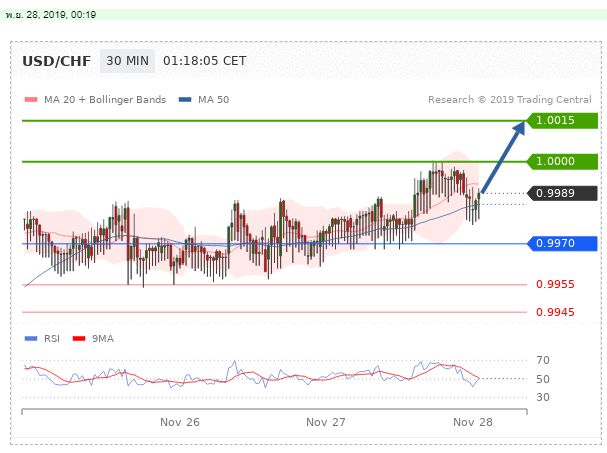Click the Research © 2019 Trading Central credit
Image resolution: width=607 pixels, height=453 pixels.
510,100
